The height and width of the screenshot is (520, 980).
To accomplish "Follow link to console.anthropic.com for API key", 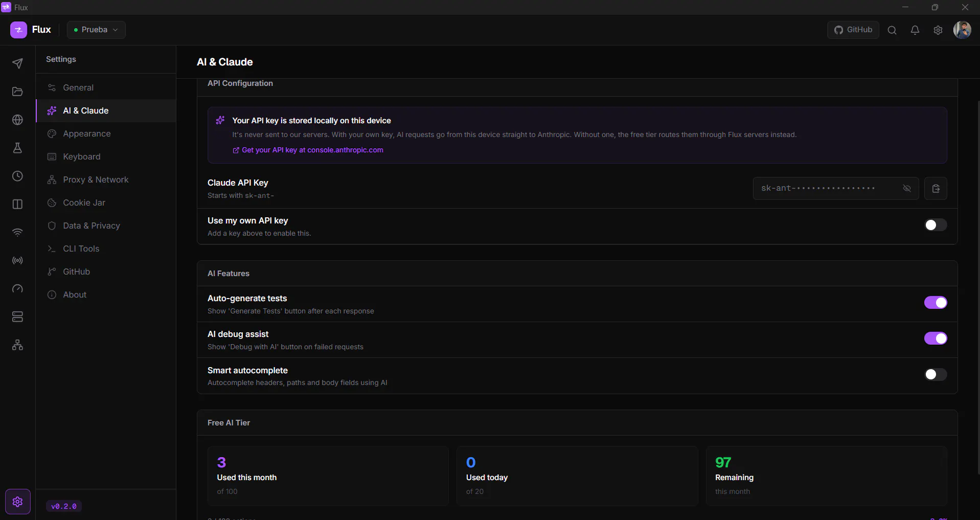I will [308, 150].
